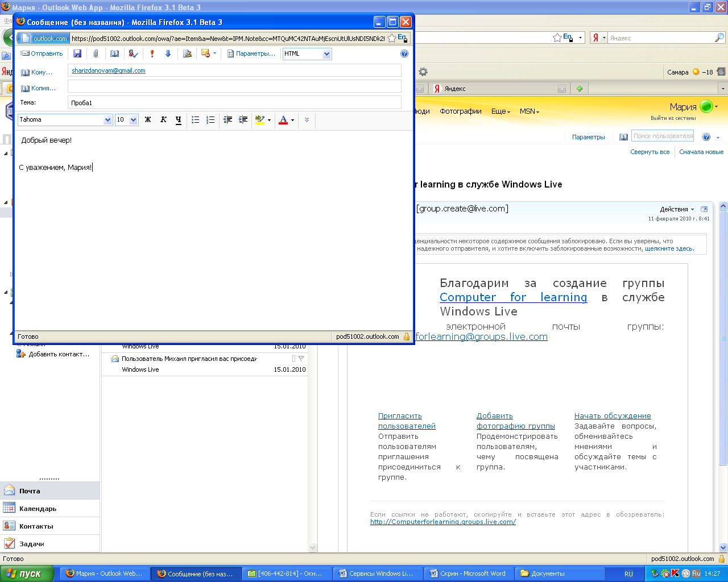
Task: Click the sharizdanovam@gmail.com recipient
Action: click(109, 70)
